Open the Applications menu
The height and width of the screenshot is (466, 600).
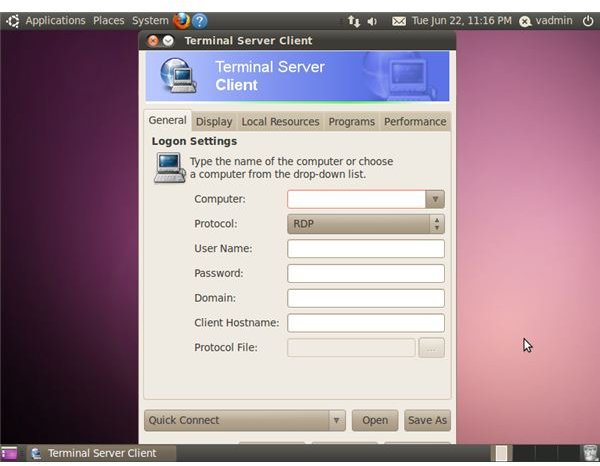click(55, 21)
